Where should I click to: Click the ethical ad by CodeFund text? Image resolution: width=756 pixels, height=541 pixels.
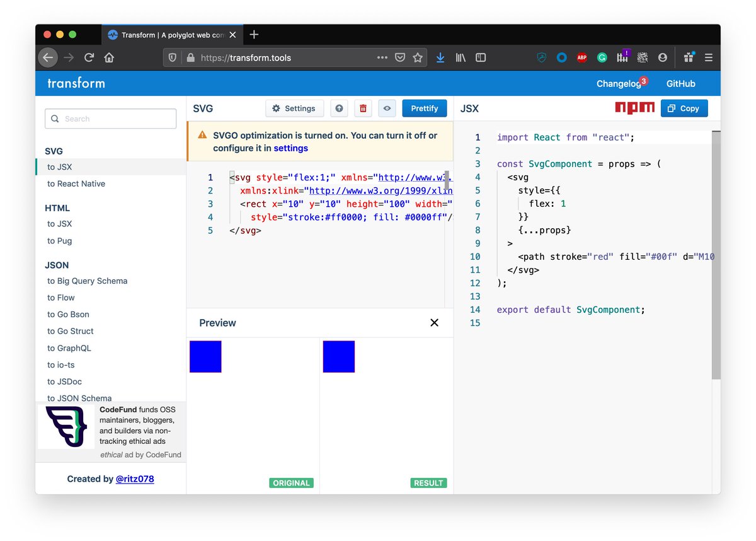[x=140, y=455]
